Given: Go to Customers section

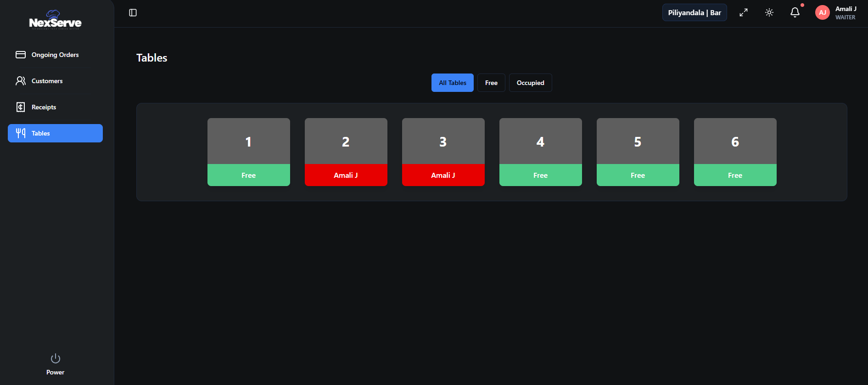Looking at the screenshot, I should click(x=47, y=81).
